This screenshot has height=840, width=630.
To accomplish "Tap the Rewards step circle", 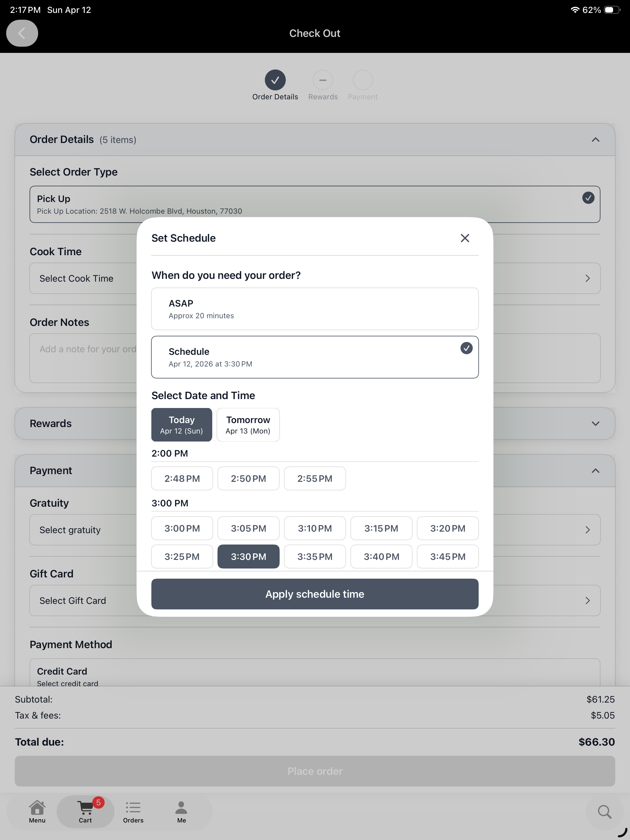I will pyautogui.click(x=323, y=80).
